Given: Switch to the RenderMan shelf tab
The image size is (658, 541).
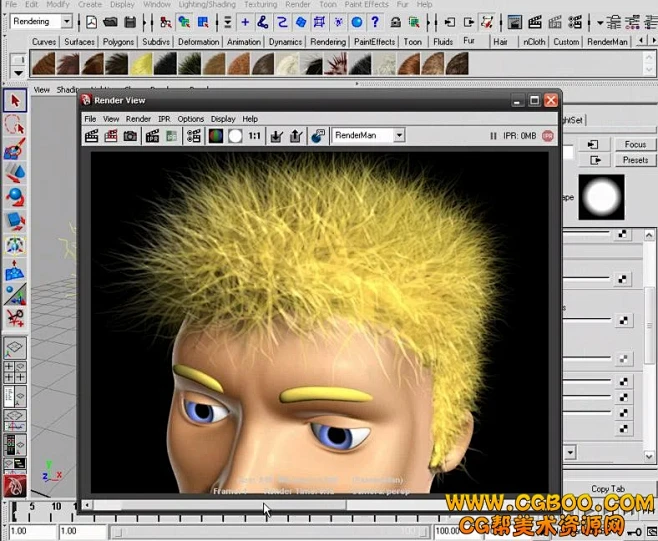Looking at the screenshot, I should (607, 42).
